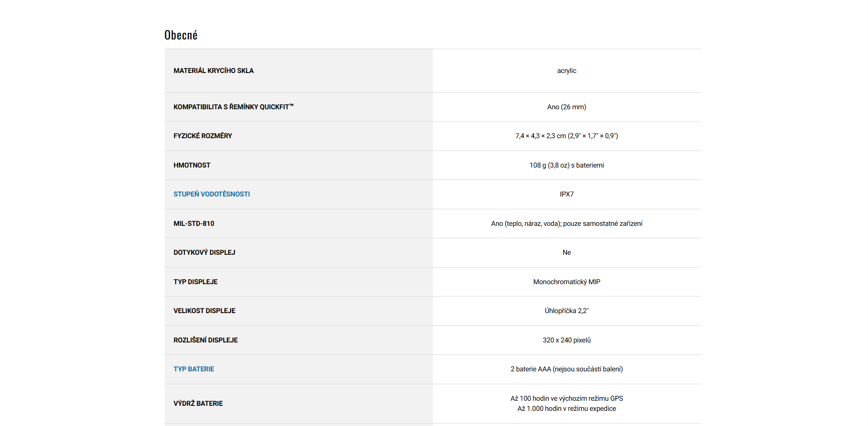Click the KOMPATIBILITA S ŘEMÍNKY QUICKFIT label
This screenshot has height=426, width=868.
233,107
